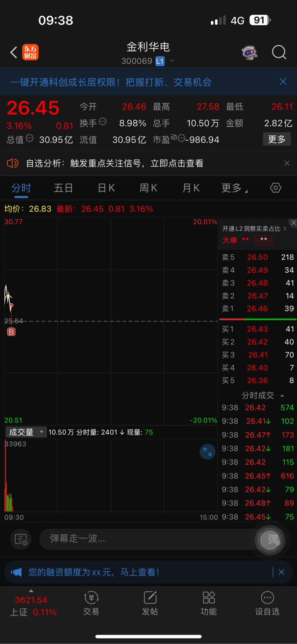Go back with the left arrow
The height and width of the screenshot is (644, 297).
[x=14, y=52]
